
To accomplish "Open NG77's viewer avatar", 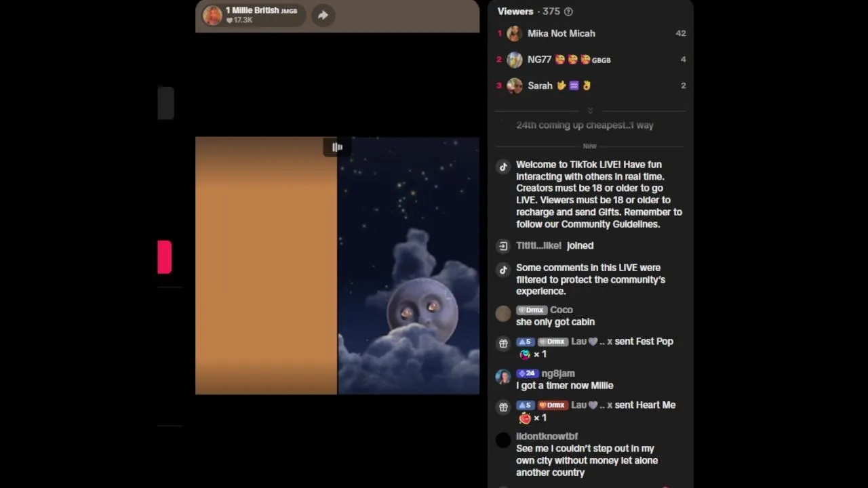I will (x=515, y=60).
